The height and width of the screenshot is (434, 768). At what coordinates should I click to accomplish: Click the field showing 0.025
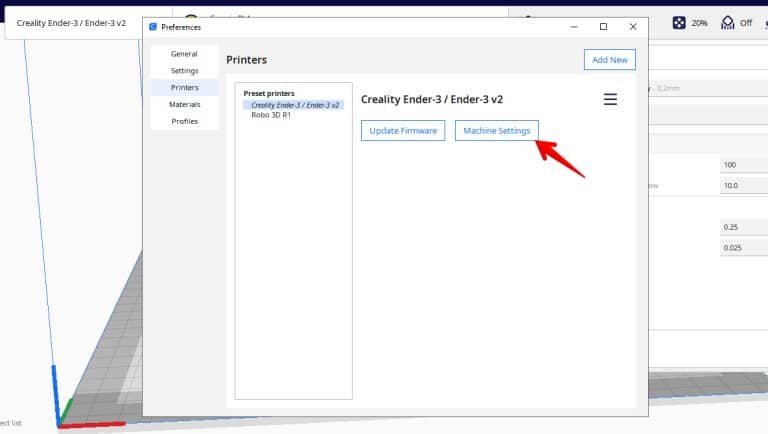744,248
